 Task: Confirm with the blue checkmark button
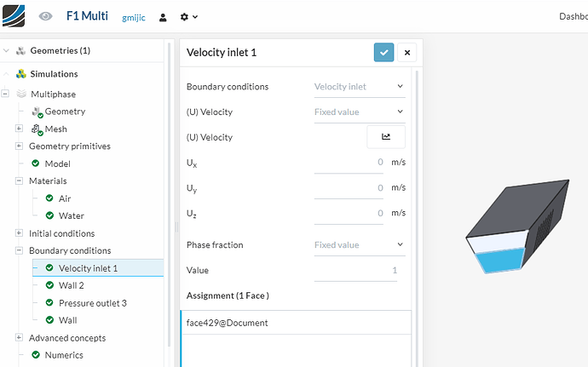pyautogui.click(x=383, y=53)
